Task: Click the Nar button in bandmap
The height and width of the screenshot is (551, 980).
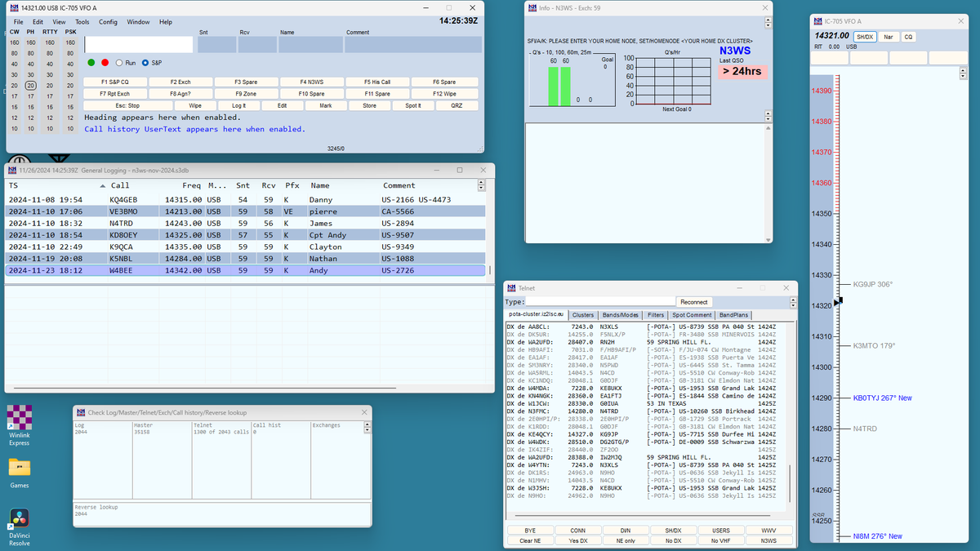Action: (x=888, y=37)
